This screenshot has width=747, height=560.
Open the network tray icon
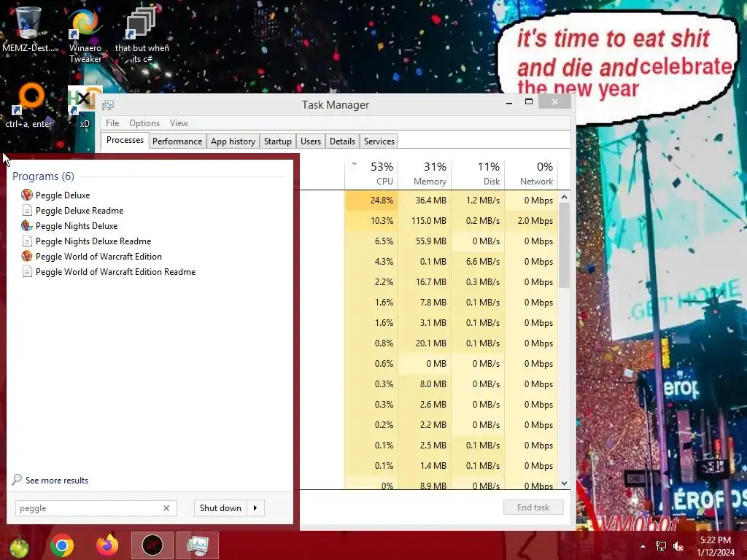click(x=660, y=546)
